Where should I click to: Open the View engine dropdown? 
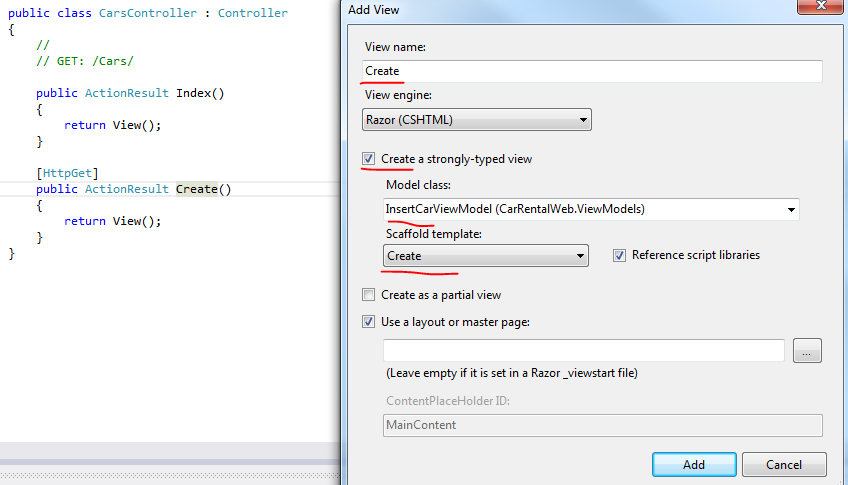(x=477, y=120)
